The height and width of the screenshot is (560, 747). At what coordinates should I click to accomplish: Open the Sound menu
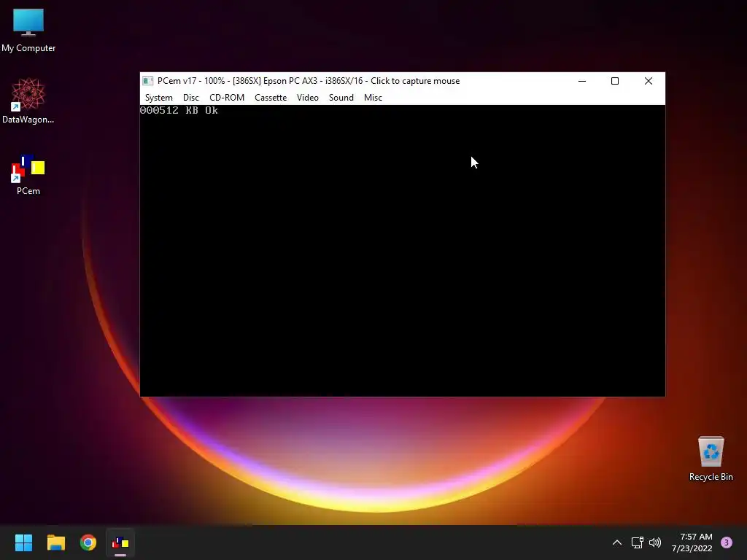point(341,98)
